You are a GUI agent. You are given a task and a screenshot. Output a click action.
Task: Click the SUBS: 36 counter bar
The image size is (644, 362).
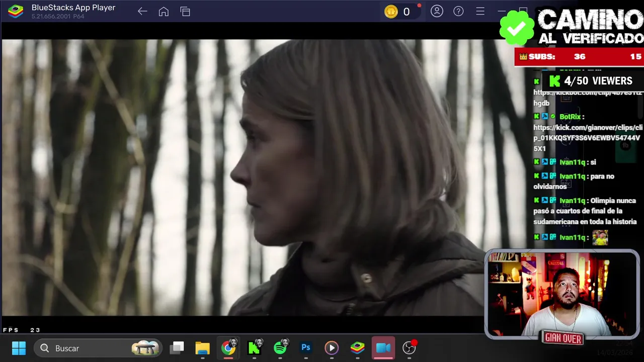point(579,57)
